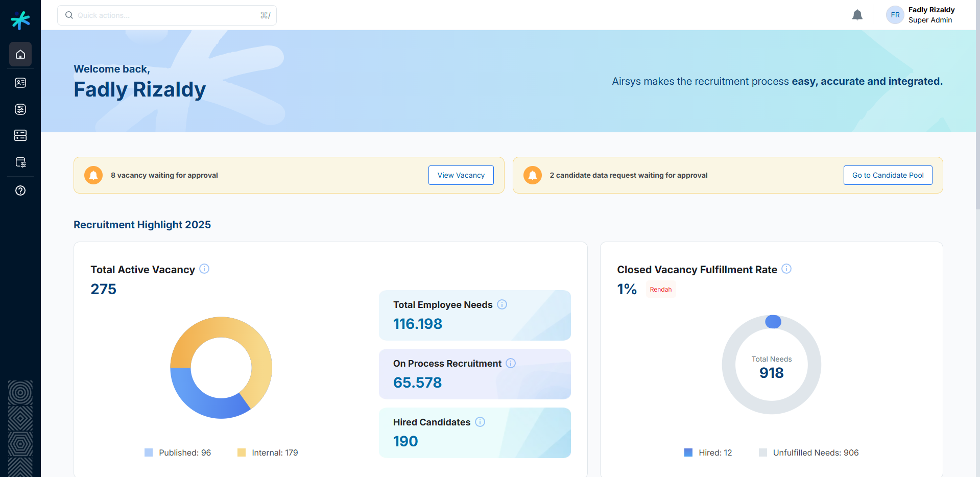Image resolution: width=980 pixels, height=477 pixels.
Task: Click the notification bell in header
Action: [857, 15]
